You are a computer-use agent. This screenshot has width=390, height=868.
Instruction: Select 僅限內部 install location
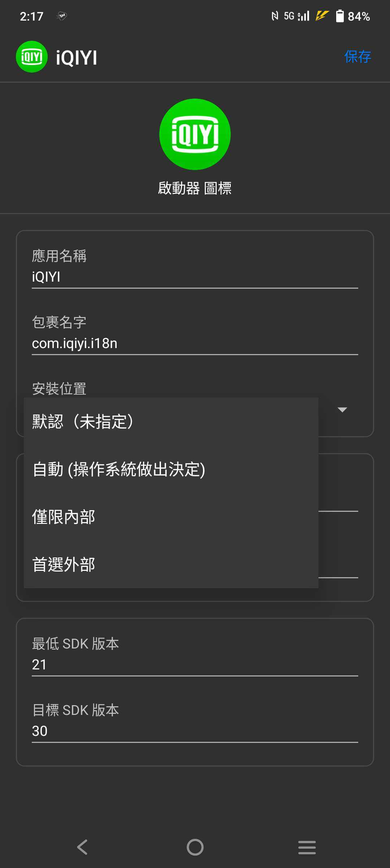pos(64,517)
